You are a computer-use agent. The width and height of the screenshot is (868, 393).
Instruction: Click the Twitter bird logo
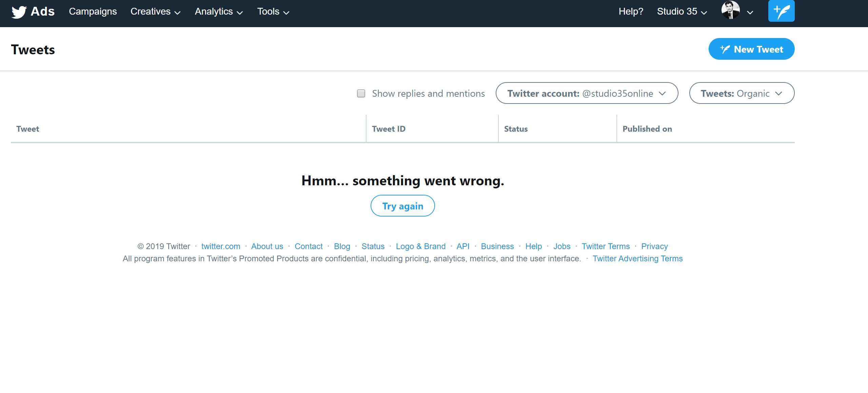pyautogui.click(x=19, y=12)
